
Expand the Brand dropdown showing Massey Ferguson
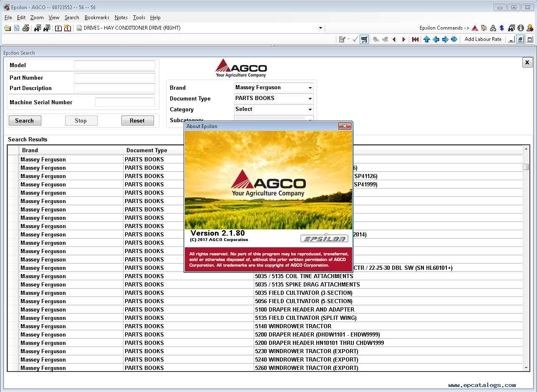pos(274,88)
